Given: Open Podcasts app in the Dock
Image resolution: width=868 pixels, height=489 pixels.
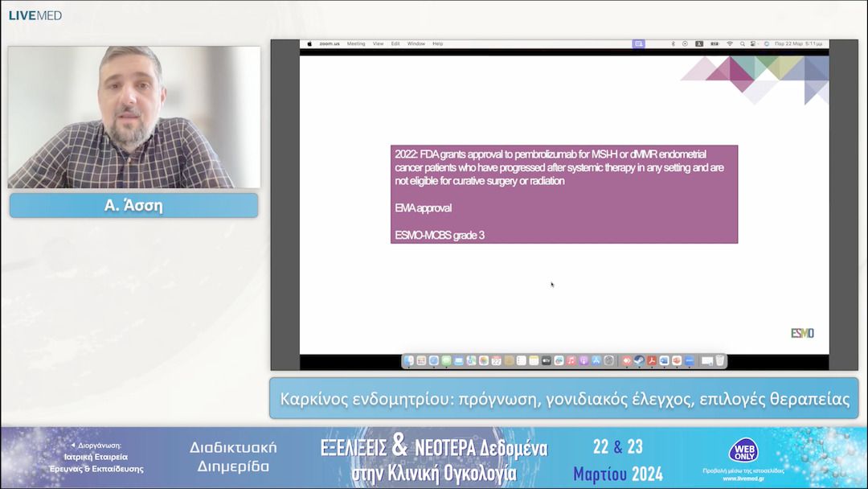Looking at the screenshot, I should pos(584,360).
